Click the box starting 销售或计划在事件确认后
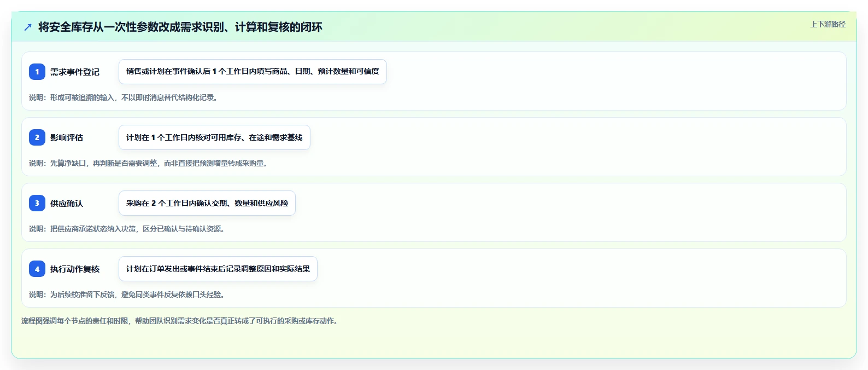 (253, 72)
